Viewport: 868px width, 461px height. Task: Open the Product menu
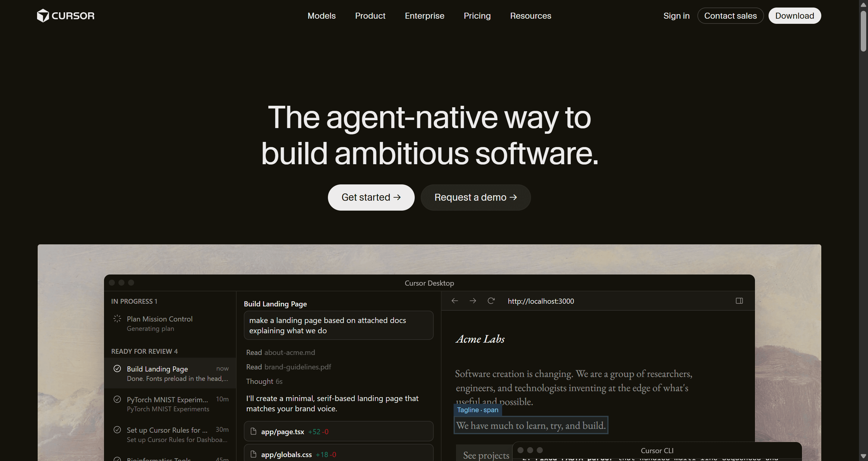(370, 16)
